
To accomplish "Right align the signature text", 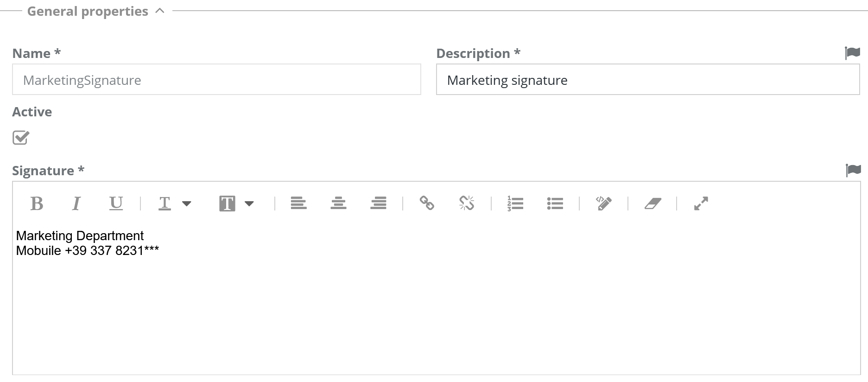I will coord(378,203).
